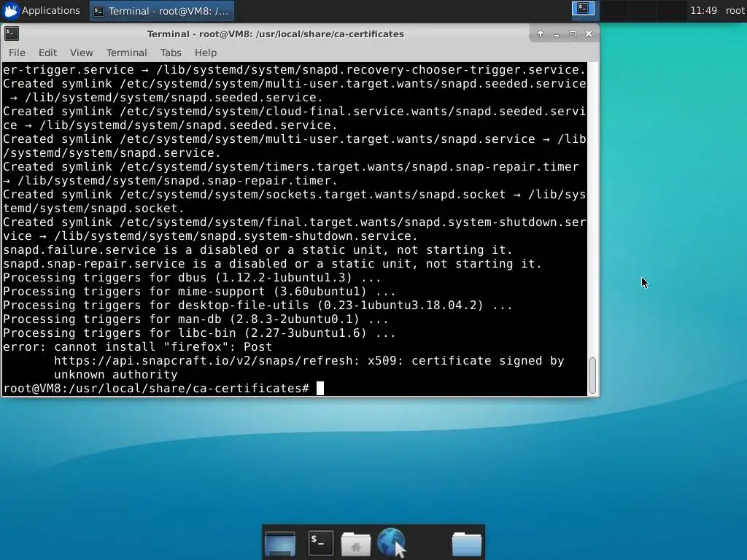
Task: Click the workspace switcher terminal thumbnail
Action: tap(583, 9)
